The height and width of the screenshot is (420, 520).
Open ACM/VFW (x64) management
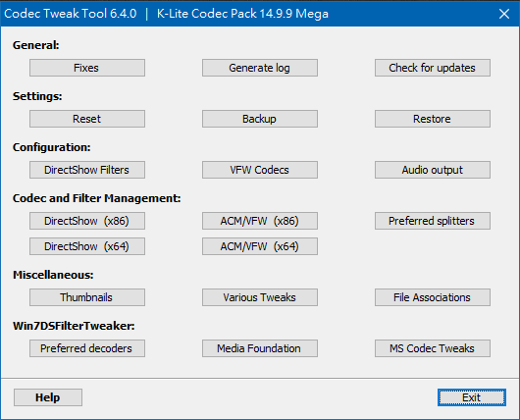click(x=260, y=246)
